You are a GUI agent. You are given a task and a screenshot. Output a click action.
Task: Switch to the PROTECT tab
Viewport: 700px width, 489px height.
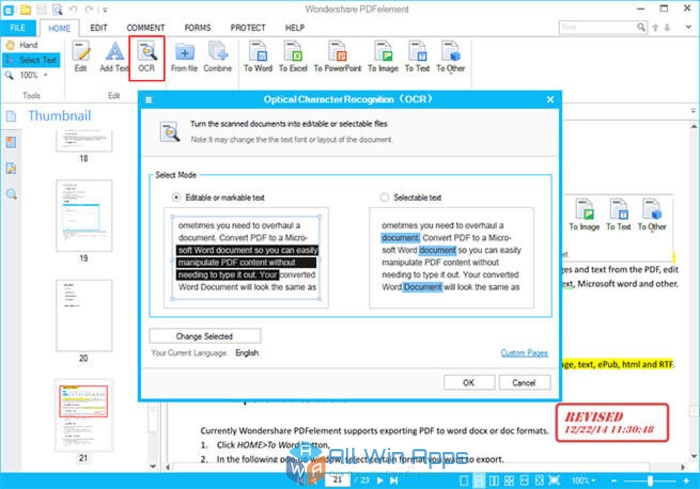(x=248, y=28)
